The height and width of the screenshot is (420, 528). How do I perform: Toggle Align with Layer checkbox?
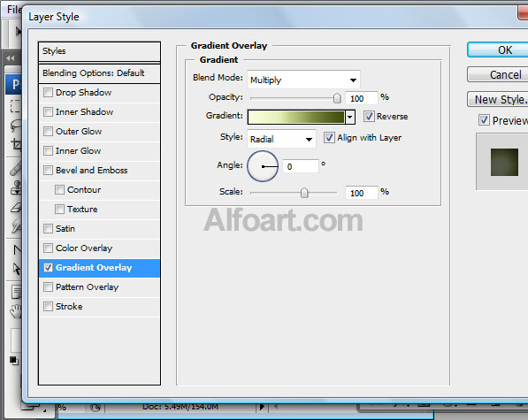click(x=329, y=138)
